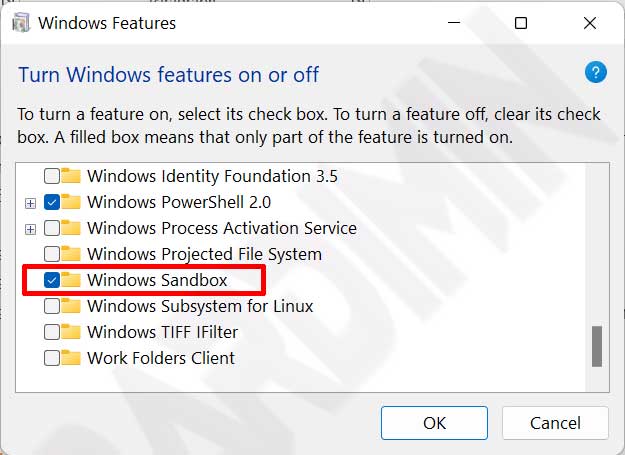This screenshot has width=625, height=455.
Task: Enable the Windows Subsystem for Linux checkbox
Action: pos(52,306)
